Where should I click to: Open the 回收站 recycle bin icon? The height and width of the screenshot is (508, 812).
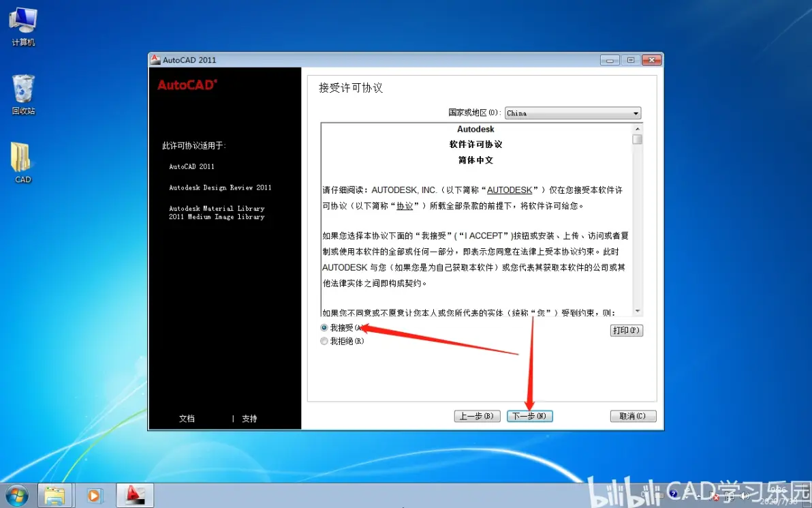coord(23,95)
